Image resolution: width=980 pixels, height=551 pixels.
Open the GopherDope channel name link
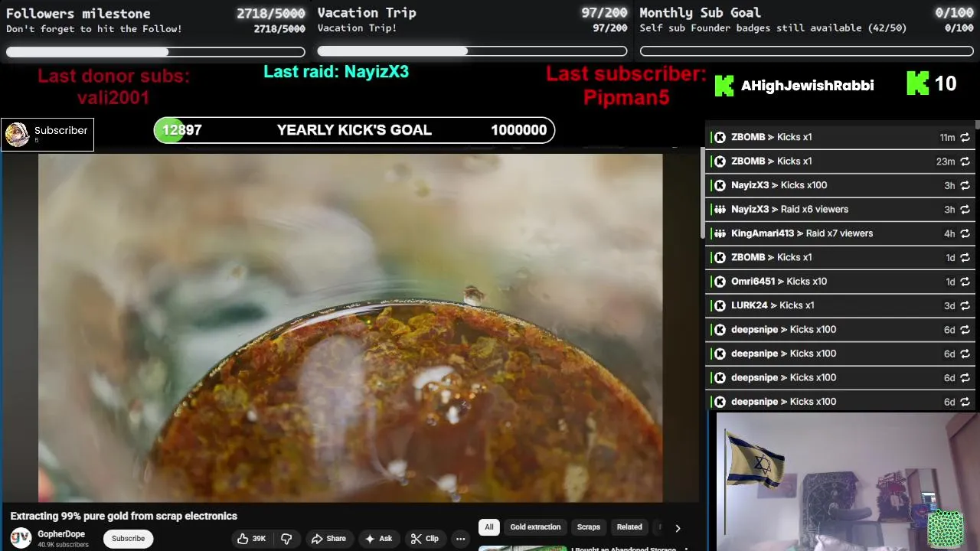pos(61,534)
